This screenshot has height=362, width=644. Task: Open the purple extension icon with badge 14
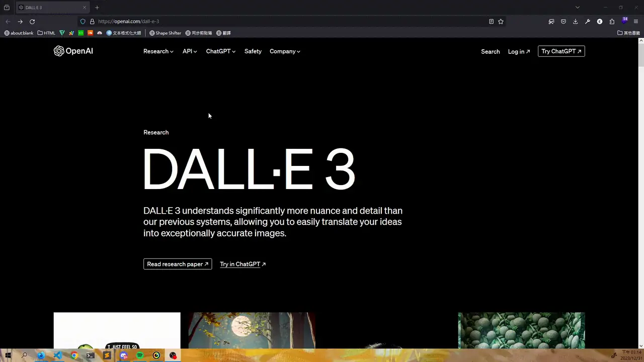[624, 21]
